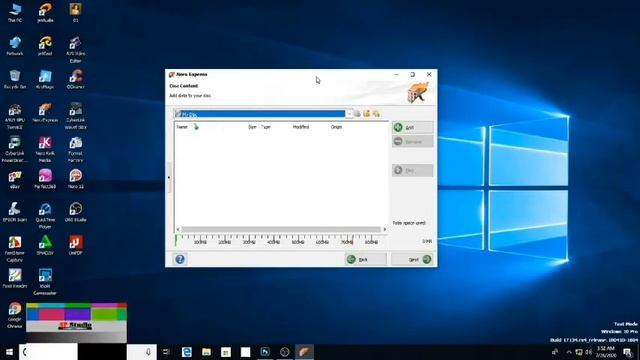Open Task View on taskbar
This screenshot has height=360, width=640.
(x=166, y=352)
